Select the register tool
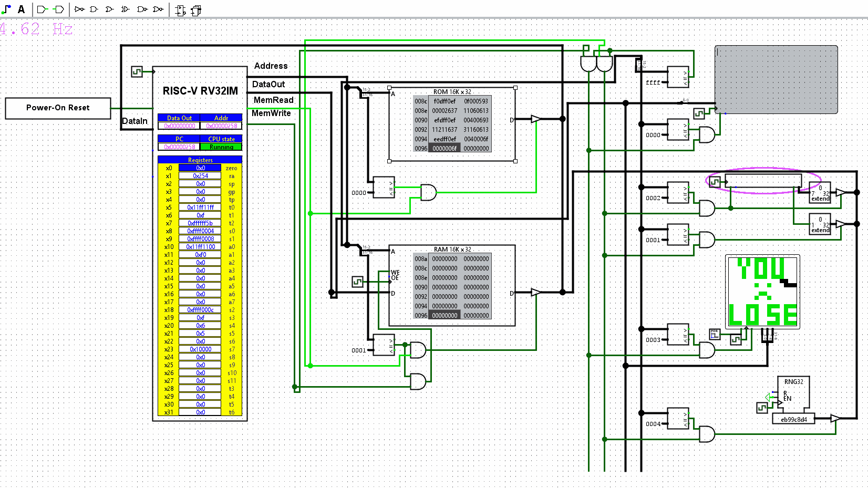Viewport: 868px width, 488px height. (197, 10)
